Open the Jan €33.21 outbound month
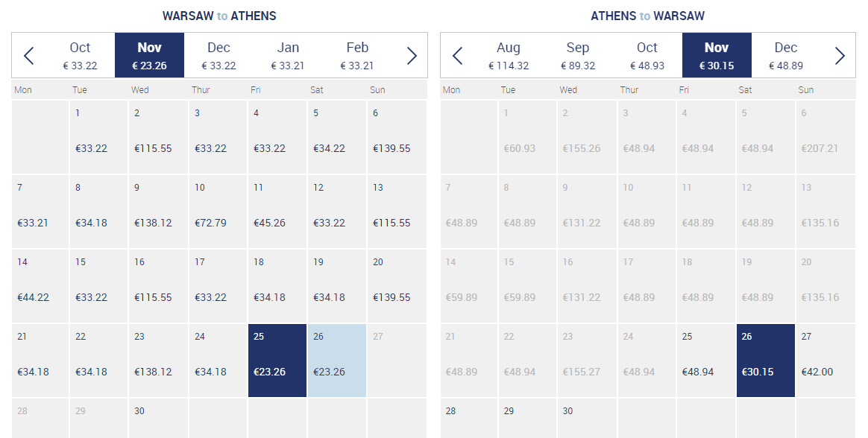 [x=288, y=55]
